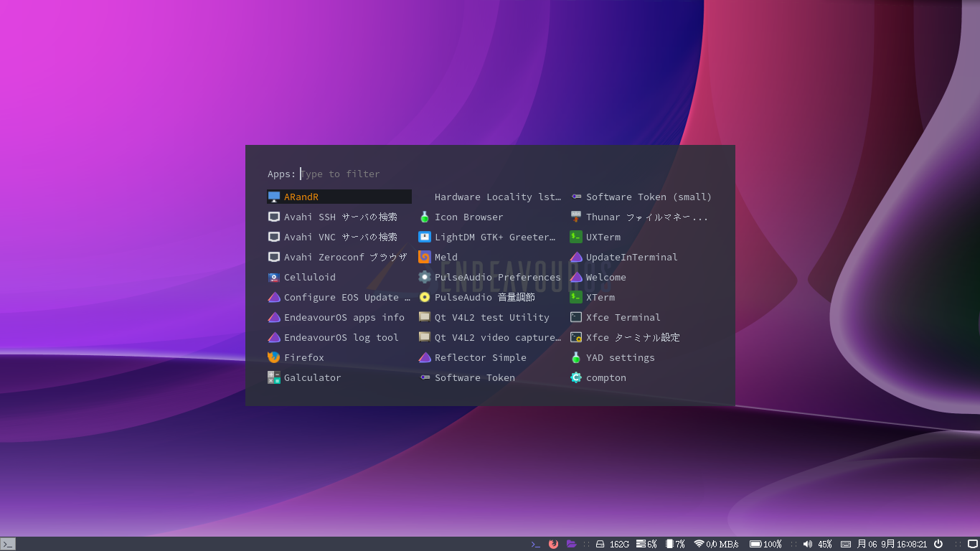Launch XTerm from the list
980x551 pixels.
click(642, 297)
